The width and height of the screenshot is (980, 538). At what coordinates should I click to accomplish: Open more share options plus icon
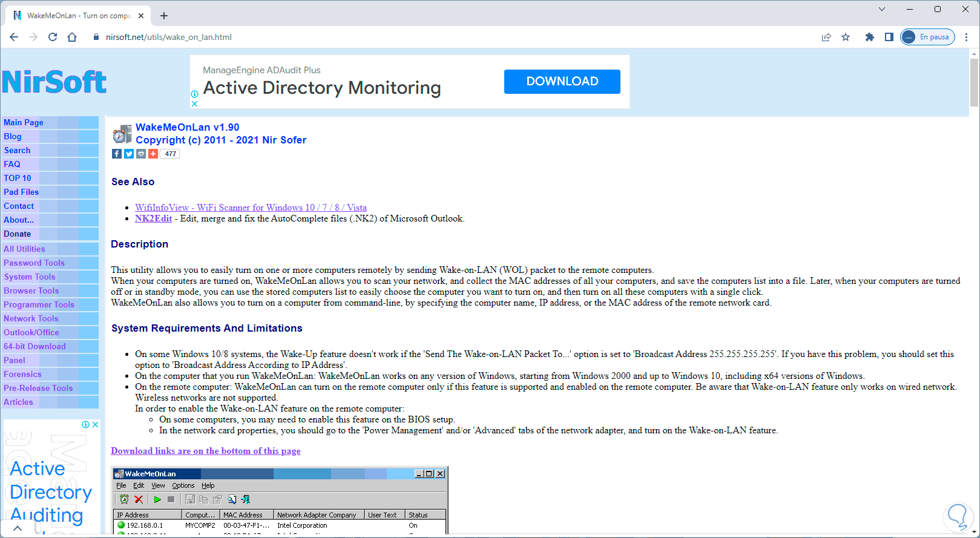point(153,154)
